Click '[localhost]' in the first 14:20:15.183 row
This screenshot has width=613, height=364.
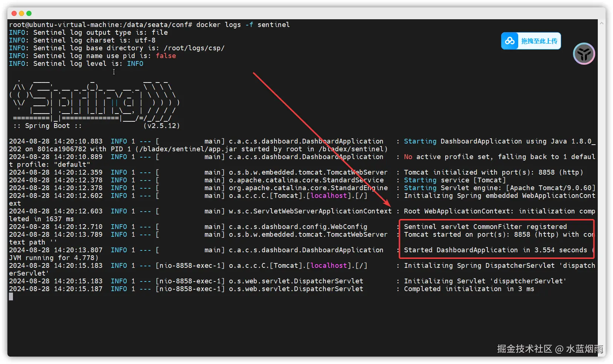pos(329,266)
